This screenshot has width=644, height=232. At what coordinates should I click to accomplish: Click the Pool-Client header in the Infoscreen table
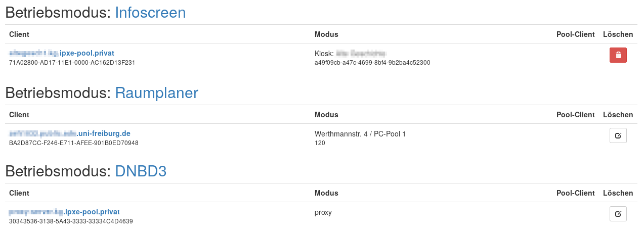(575, 34)
